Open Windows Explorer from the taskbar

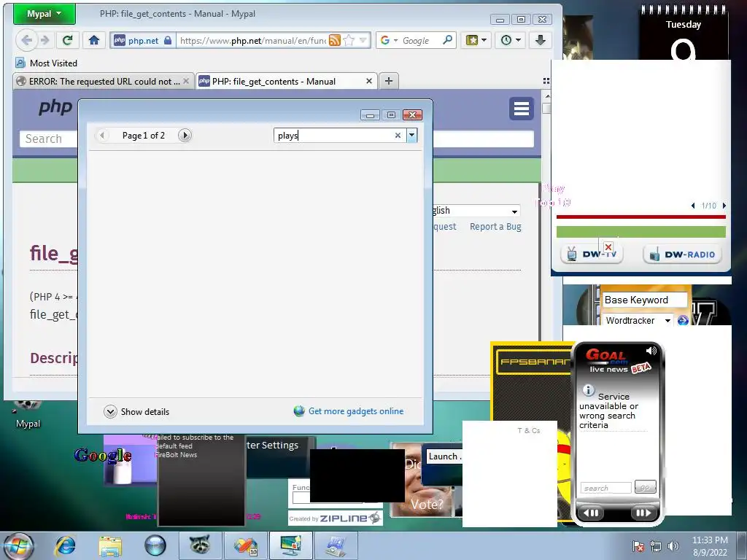click(x=110, y=545)
